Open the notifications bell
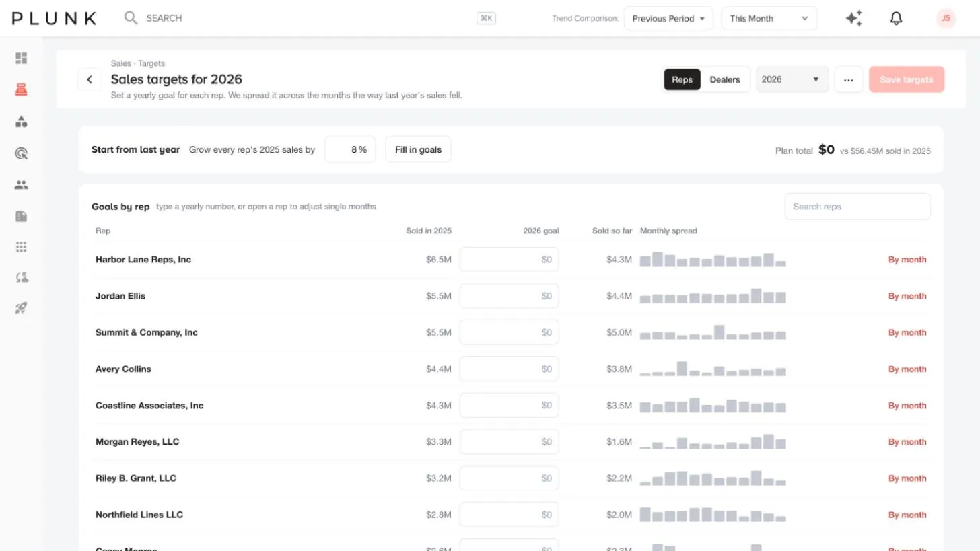The width and height of the screenshot is (980, 551). [x=896, y=18]
